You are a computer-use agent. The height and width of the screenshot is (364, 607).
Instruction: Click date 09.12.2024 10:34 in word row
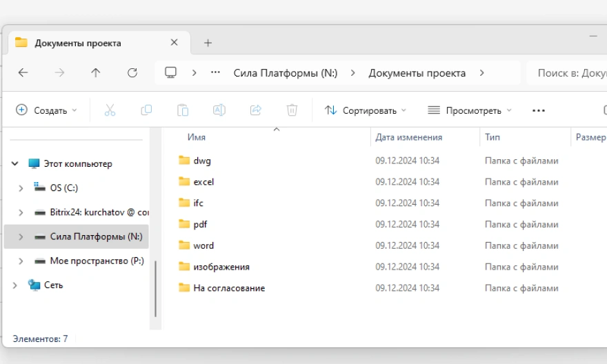tap(407, 245)
